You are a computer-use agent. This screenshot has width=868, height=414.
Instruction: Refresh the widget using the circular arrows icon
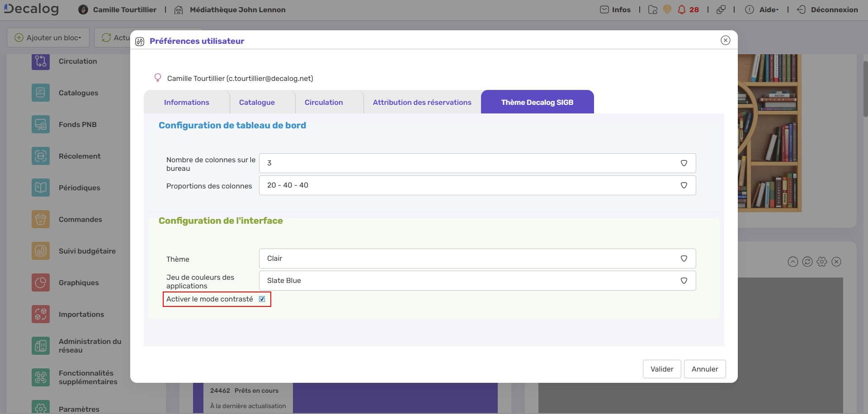[x=807, y=262]
